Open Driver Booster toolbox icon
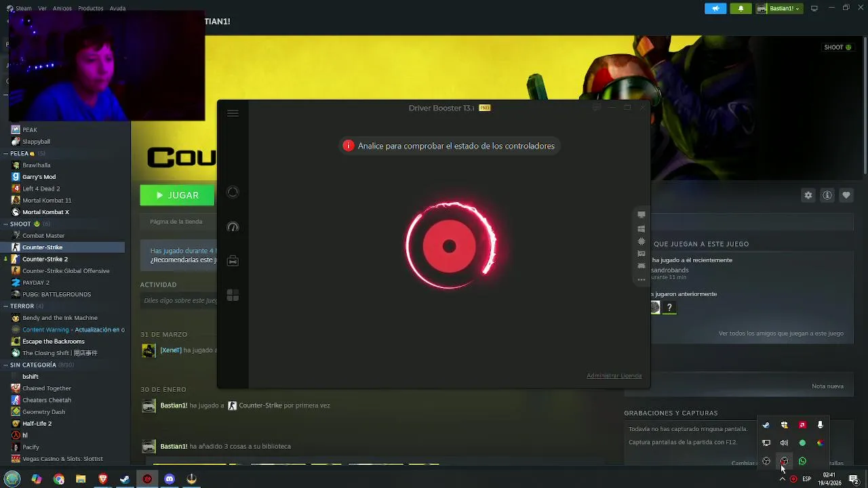This screenshot has height=488, width=868. [x=233, y=261]
